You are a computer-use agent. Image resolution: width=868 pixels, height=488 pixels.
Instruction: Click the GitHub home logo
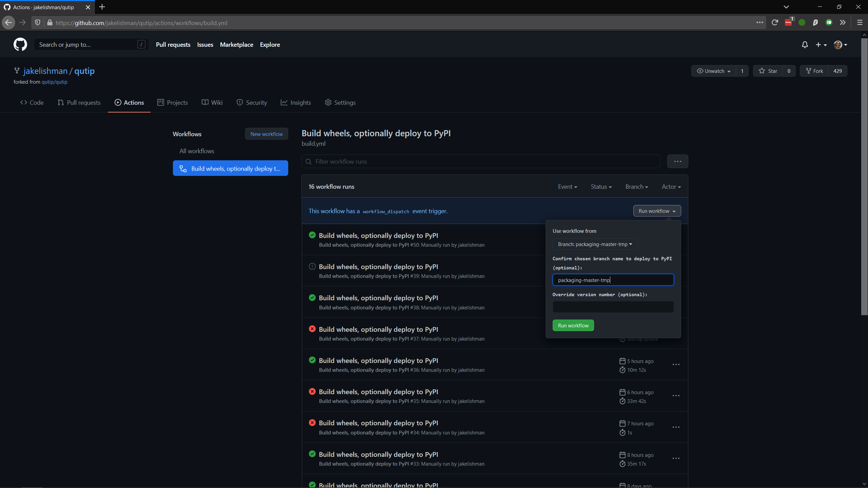pyautogui.click(x=20, y=44)
